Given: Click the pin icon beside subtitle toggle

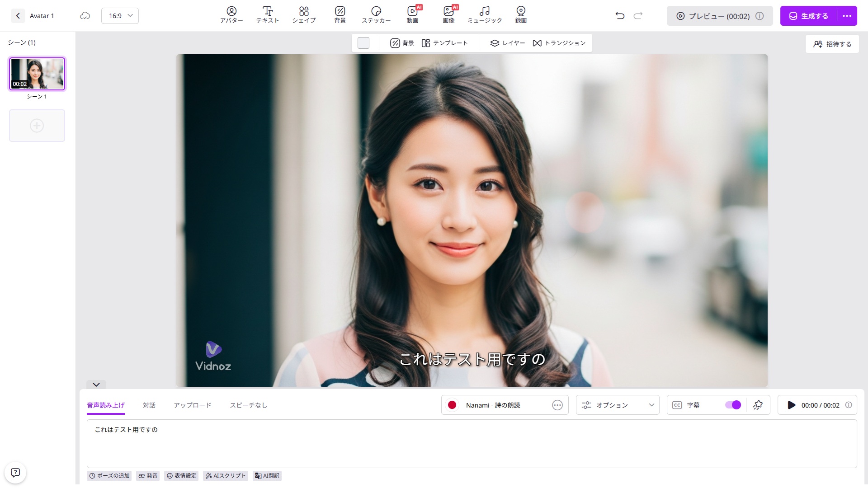Looking at the screenshot, I should (758, 405).
